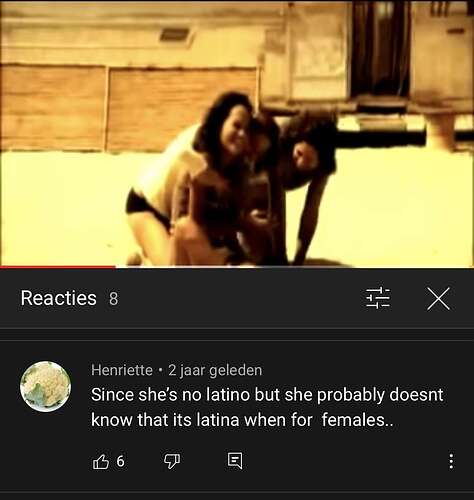Viewport: 474px width, 500px height.
Task: Click the end of the red playback progress
Action: pyautogui.click(x=115, y=267)
